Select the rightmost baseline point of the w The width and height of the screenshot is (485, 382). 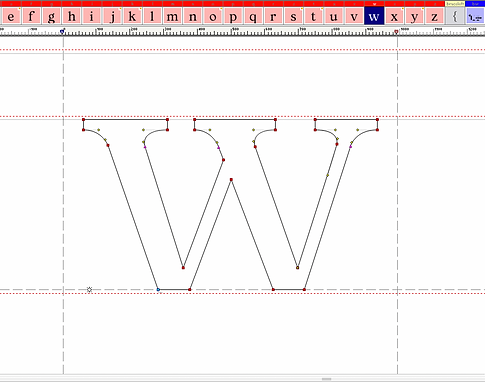tap(304, 290)
